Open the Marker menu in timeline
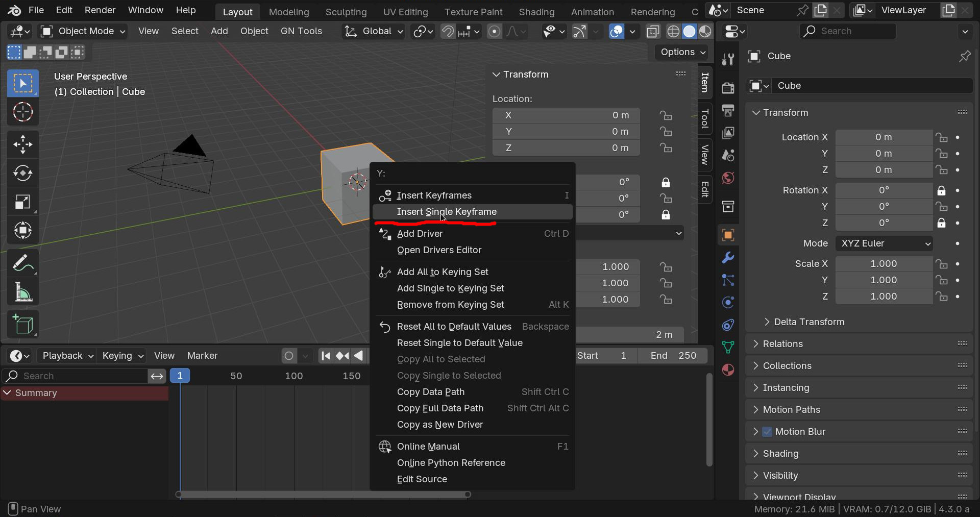Viewport: 980px width, 517px height. tap(202, 356)
